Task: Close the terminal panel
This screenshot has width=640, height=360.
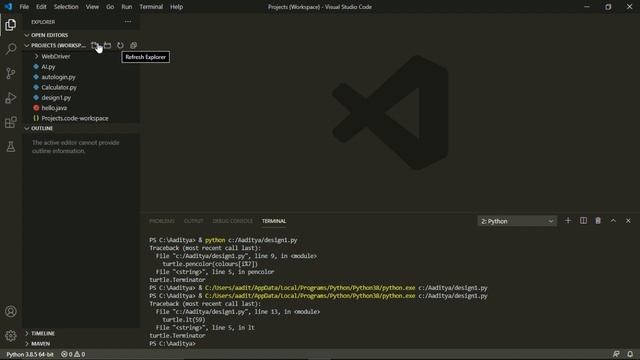Action: pos(628,221)
